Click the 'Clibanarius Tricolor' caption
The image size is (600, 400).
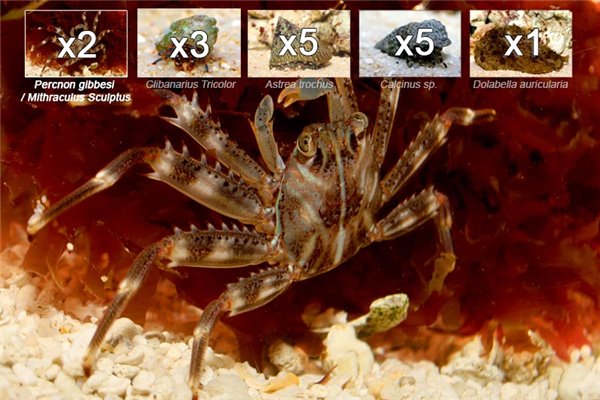point(191,85)
